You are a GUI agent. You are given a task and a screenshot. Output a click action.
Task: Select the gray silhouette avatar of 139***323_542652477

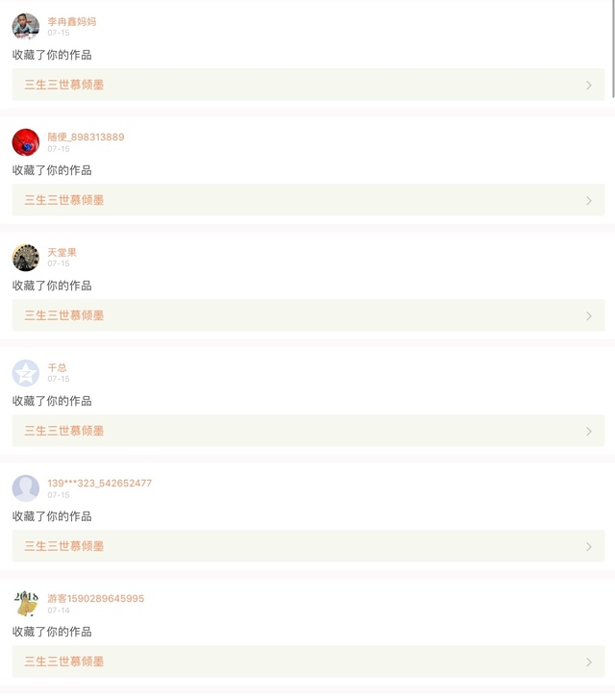pyautogui.click(x=26, y=488)
